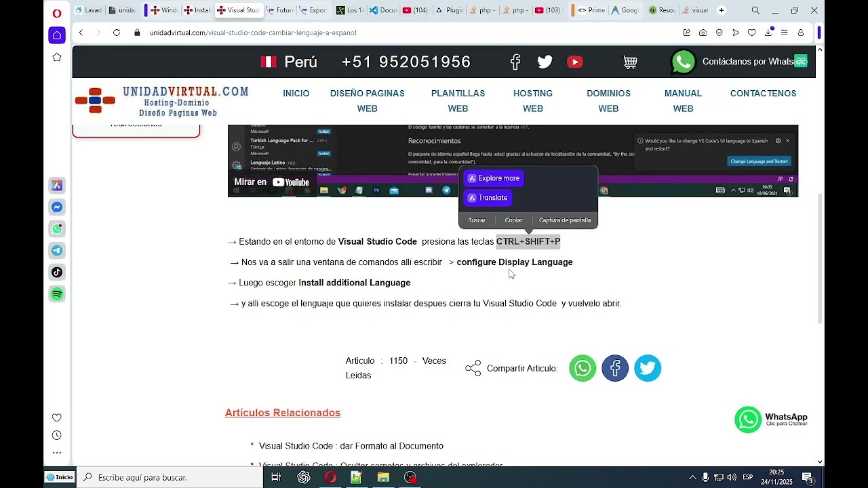Switch to the Lavad browser tab

pyautogui.click(x=88, y=10)
